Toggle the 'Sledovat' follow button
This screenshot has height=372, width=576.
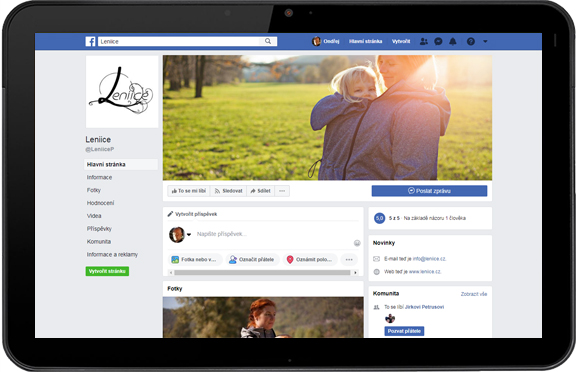pyautogui.click(x=228, y=191)
